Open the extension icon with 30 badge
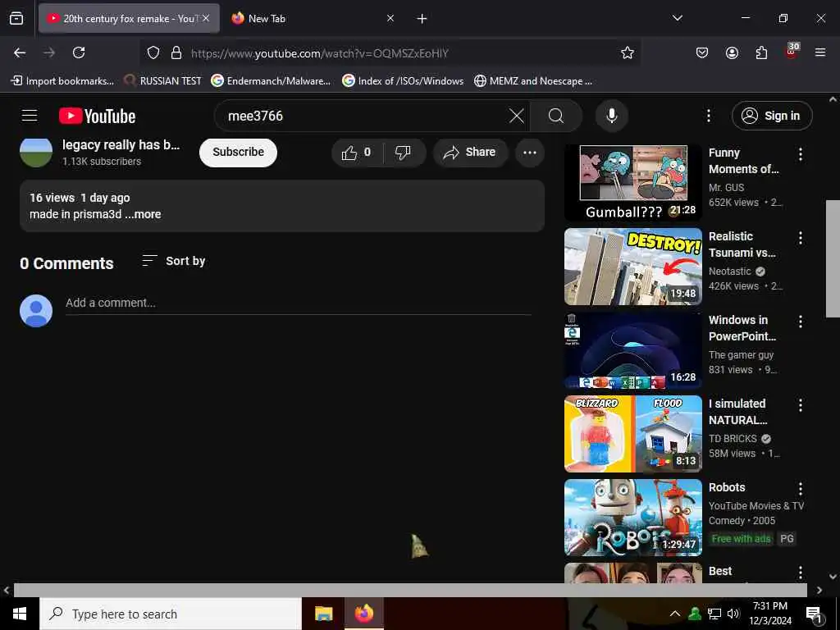 pos(792,51)
